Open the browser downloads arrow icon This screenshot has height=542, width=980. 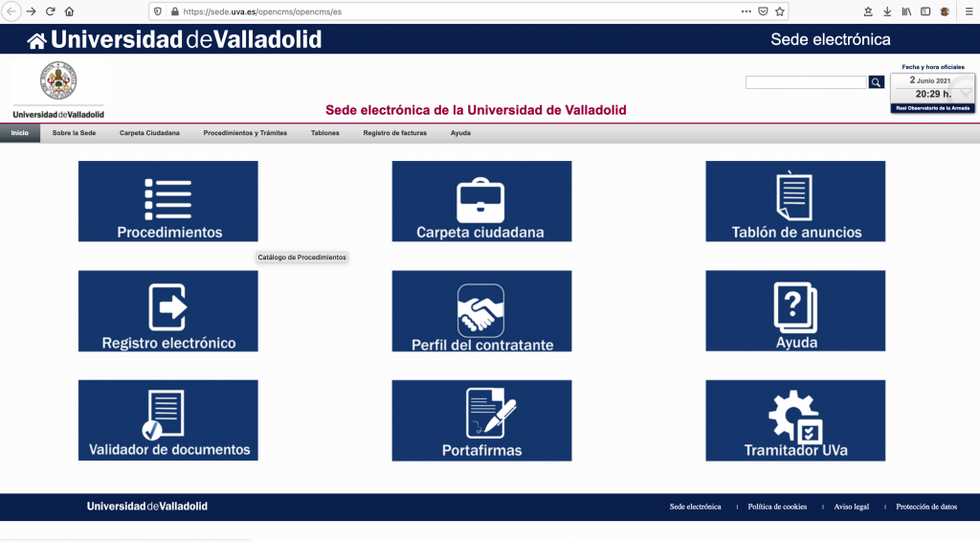887,11
